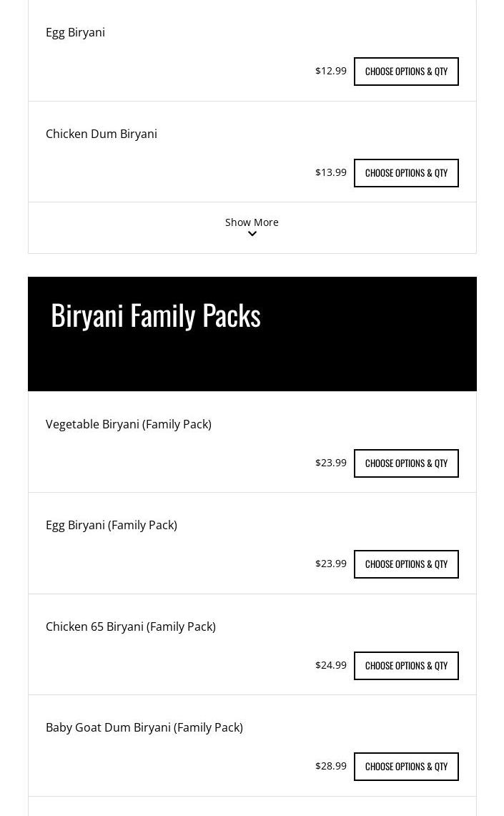The width and height of the screenshot is (504, 816).
Task: Click the $24.99 Chicken 65 Biryani price
Action: 331,665
